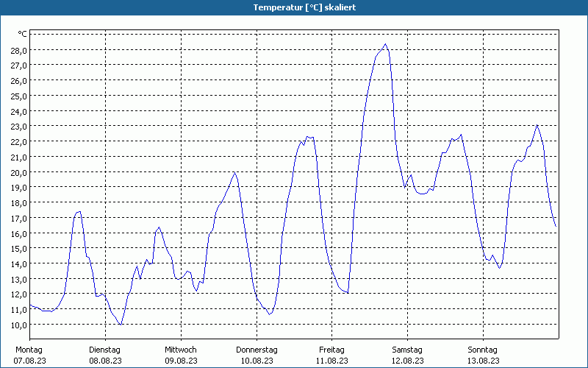The image size is (588, 368).
Task: Click the date 09.08.23
Action: [181, 361]
